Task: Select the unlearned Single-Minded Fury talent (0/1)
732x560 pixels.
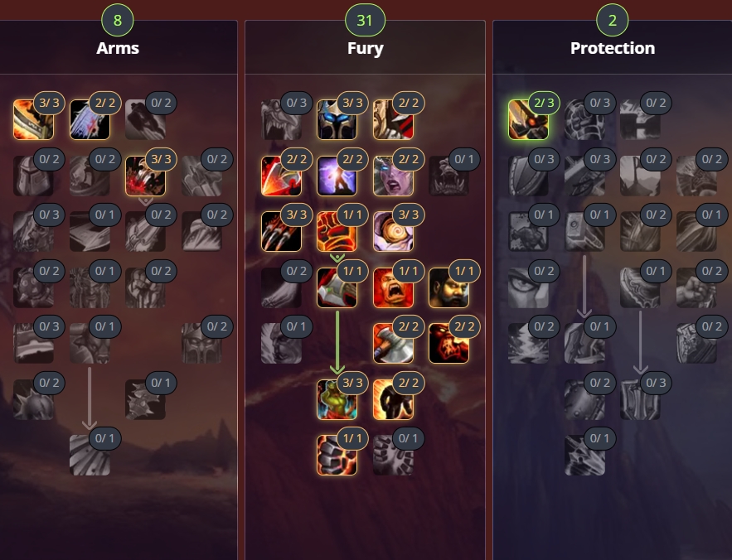Action: [393, 455]
